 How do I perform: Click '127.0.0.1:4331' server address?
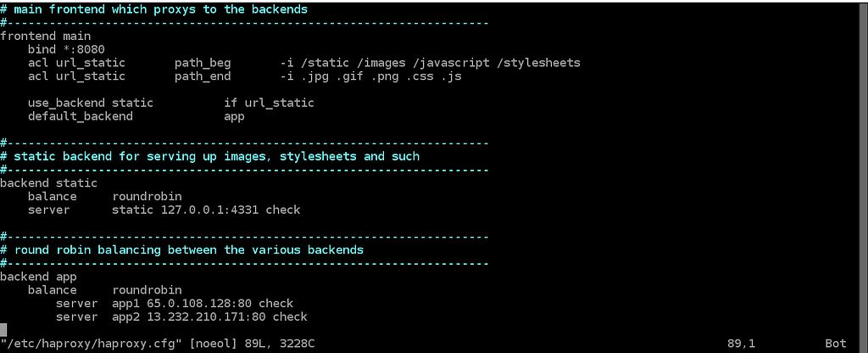pos(210,210)
